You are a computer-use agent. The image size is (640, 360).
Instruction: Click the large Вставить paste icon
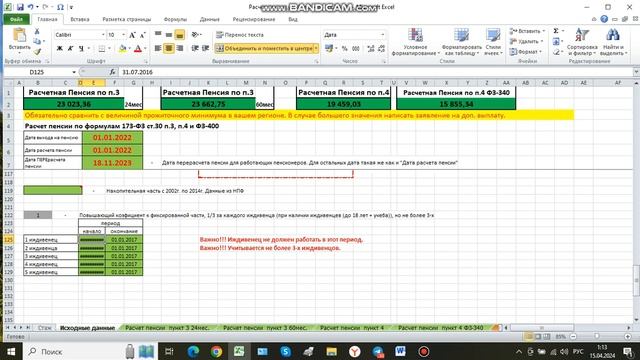(x=19, y=35)
